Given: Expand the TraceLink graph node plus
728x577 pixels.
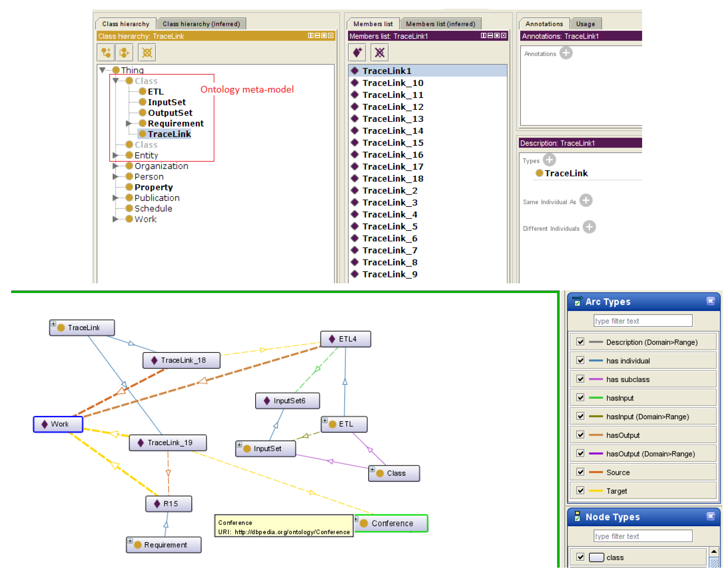Looking at the screenshot, I should tap(53, 324).
